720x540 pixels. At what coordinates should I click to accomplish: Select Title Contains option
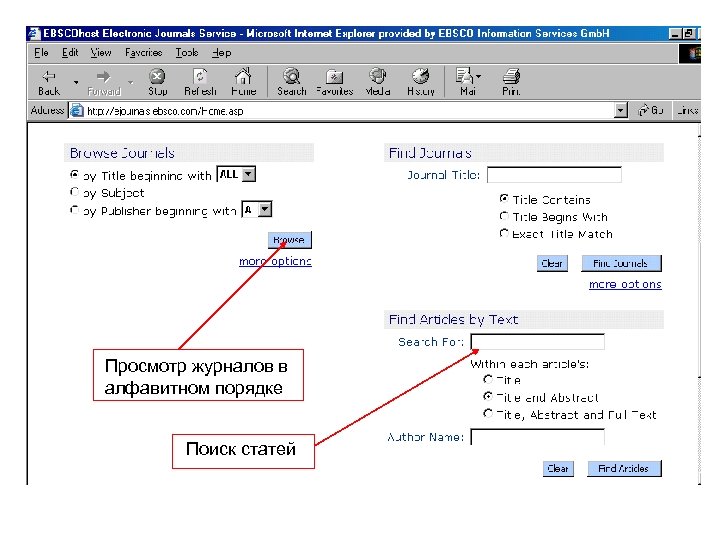504,198
